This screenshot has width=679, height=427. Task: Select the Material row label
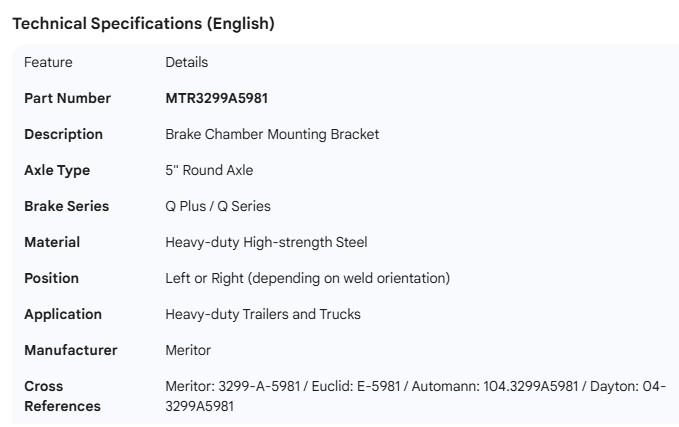pos(52,242)
